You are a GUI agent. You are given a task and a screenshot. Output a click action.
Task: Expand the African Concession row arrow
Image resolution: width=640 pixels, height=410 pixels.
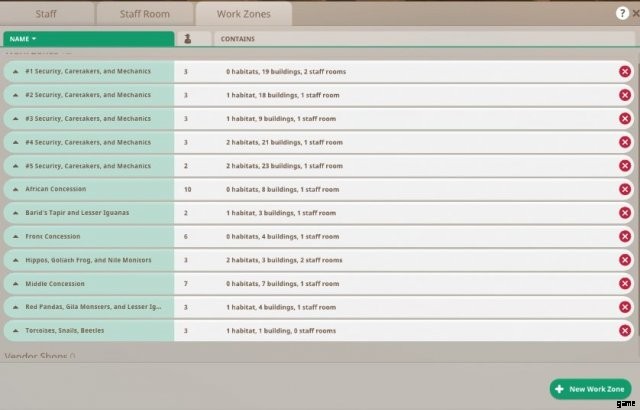pos(16,189)
